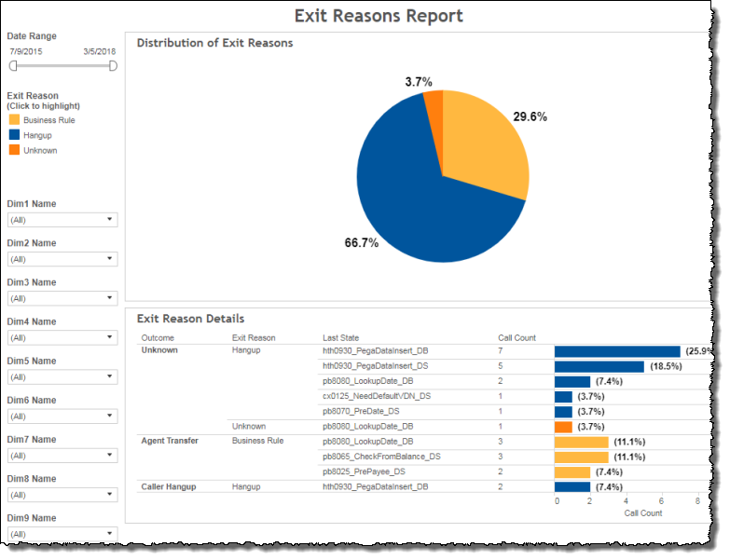Select the Unknown legend color swatch

(14, 150)
